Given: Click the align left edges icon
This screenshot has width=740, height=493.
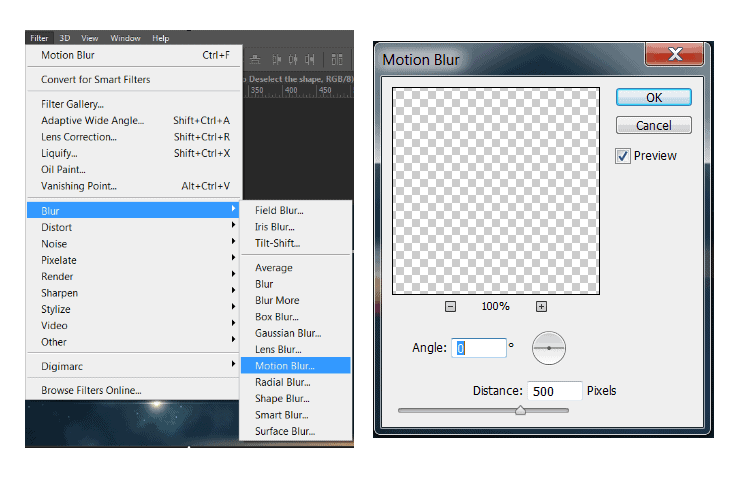Looking at the screenshot, I should pyautogui.click(x=277, y=59).
